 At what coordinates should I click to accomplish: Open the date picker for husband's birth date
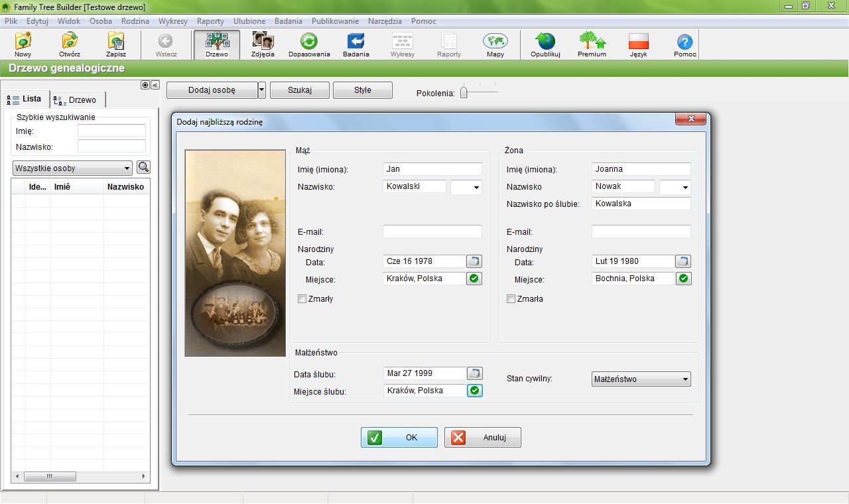tap(474, 261)
